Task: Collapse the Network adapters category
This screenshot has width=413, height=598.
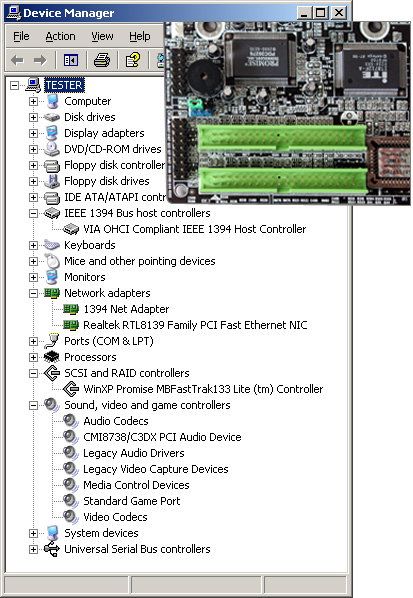Action: pos(34,293)
